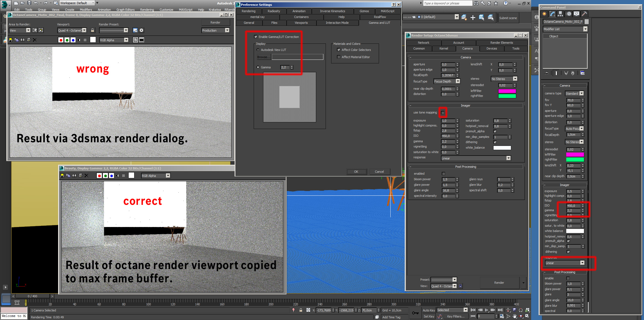Open the Utilities hammer tab
This screenshot has height=320, width=644.
point(584,14)
